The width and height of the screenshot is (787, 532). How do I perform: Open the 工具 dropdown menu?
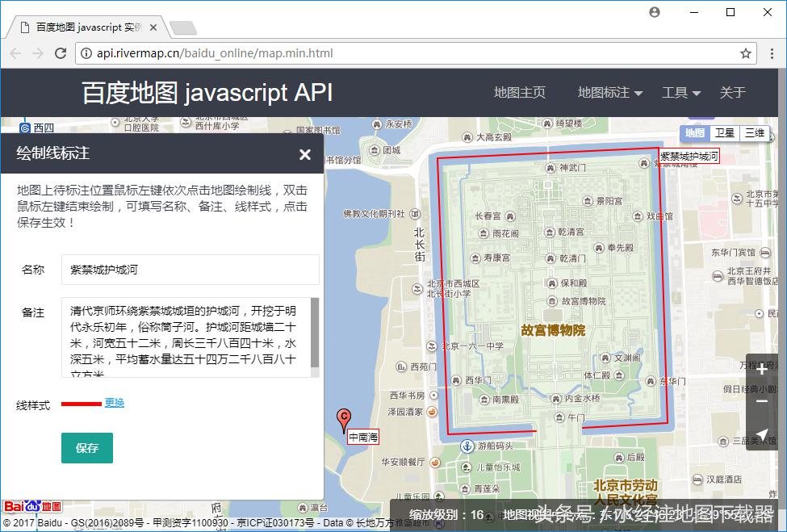click(x=676, y=93)
